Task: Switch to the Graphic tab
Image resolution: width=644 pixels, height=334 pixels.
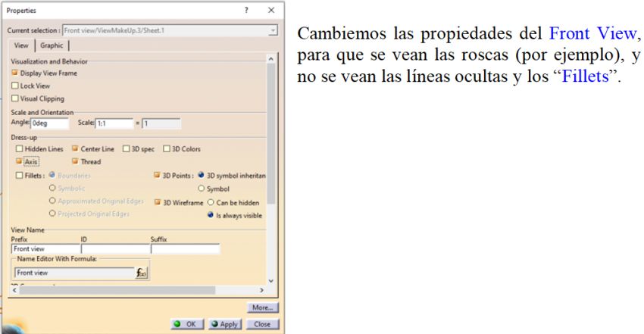Action: coord(52,45)
